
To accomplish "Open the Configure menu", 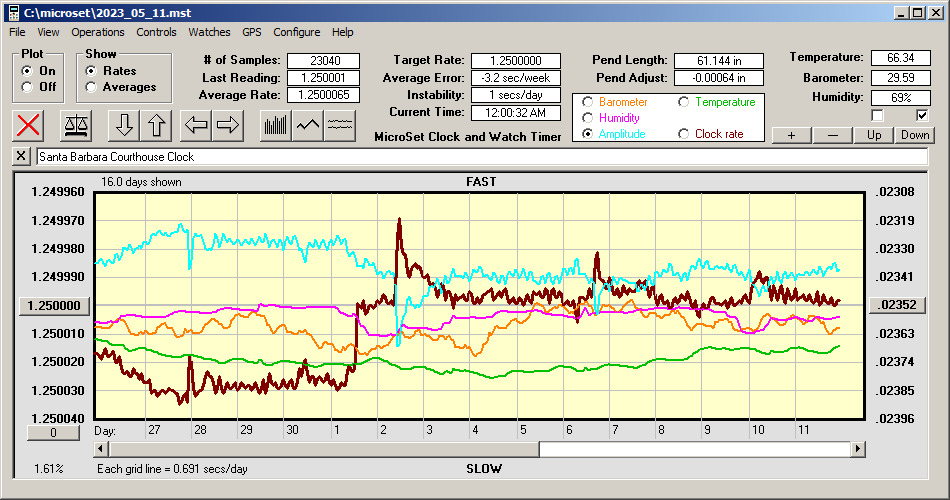I will point(296,32).
